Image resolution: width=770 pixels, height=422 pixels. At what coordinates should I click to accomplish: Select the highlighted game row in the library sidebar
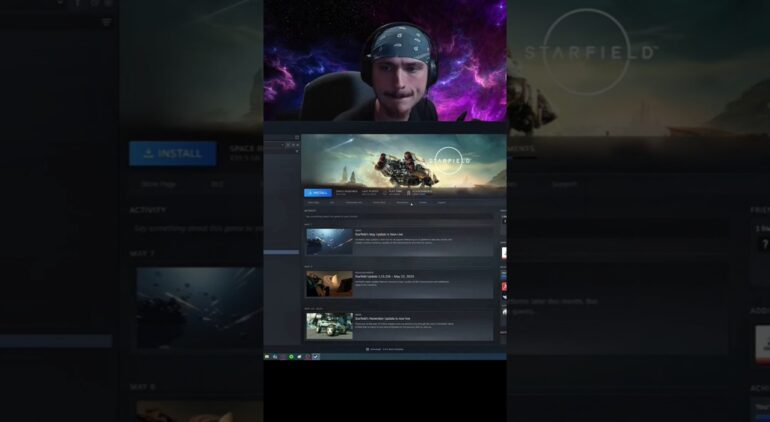(x=281, y=252)
